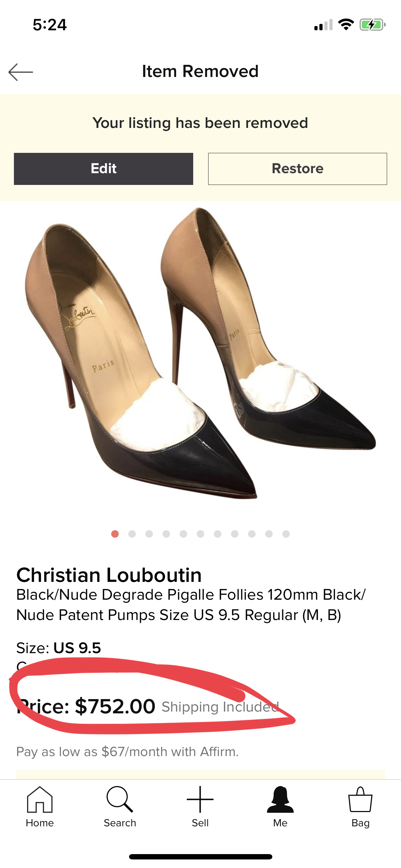Image resolution: width=401 pixels, height=868 pixels.
Task: Click the Edit button
Action: [x=103, y=169]
